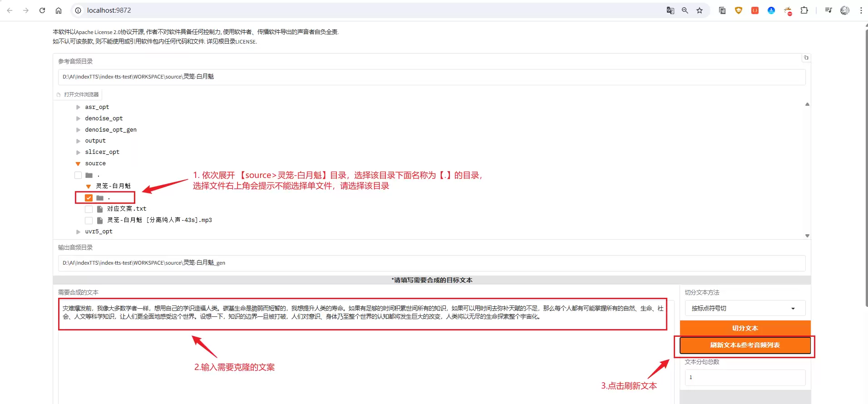Viewport: 868px width, 404px height.
Task: Expand the denoise_opt folder
Action: [x=78, y=118]
